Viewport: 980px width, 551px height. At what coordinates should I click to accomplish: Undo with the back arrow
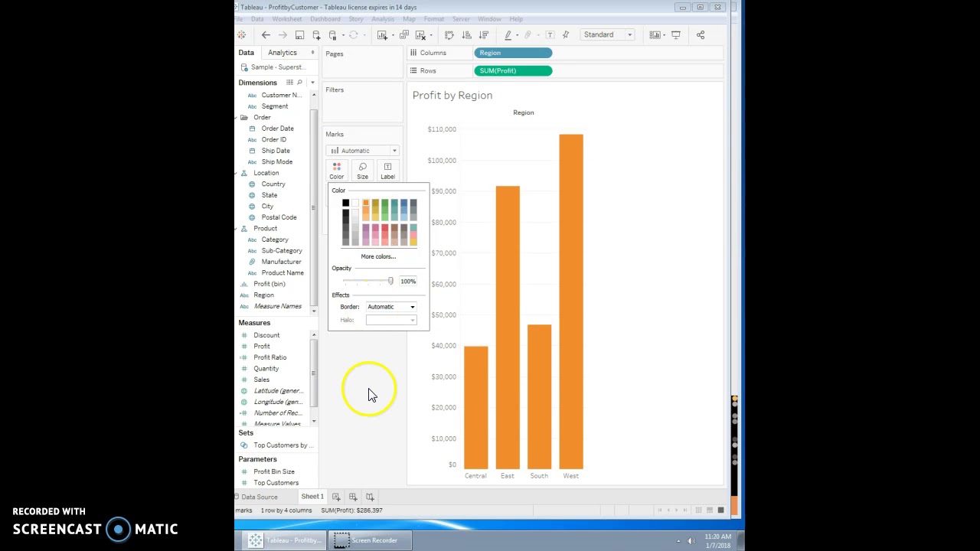click(x=266, y=34)
